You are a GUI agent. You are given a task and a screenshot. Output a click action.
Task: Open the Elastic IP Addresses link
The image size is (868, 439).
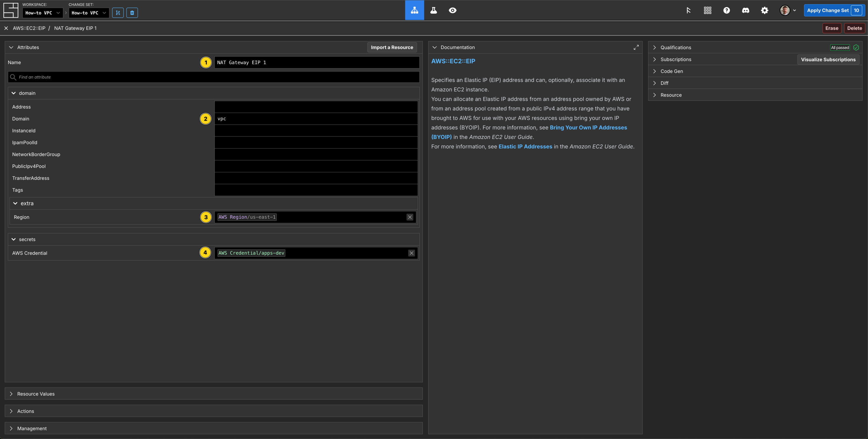[525, 147]
